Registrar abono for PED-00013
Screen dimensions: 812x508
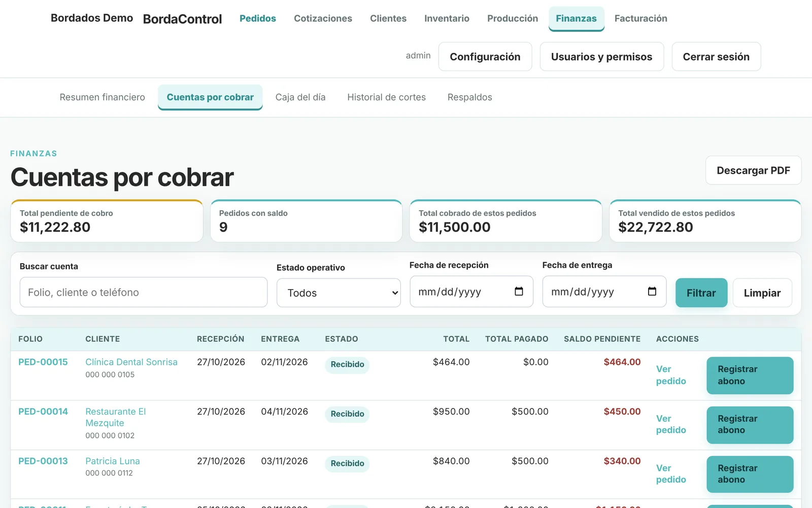point(750,474)
